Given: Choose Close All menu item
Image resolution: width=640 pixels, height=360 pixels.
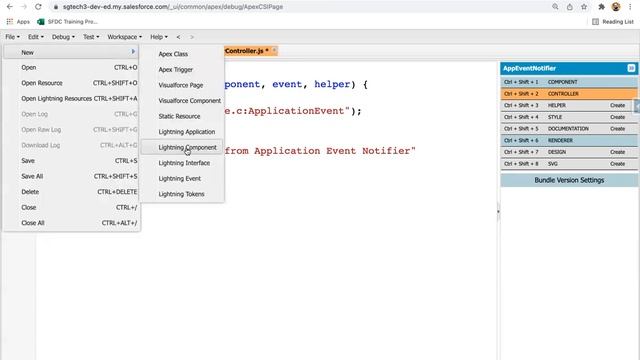Looking at the screenshot, I should [71, 223].
